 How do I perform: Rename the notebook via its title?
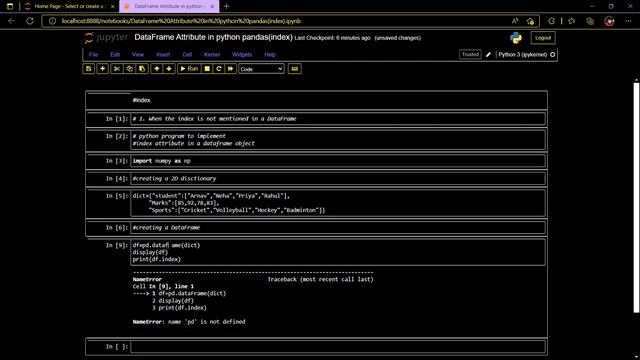click(x=213, y=38)
